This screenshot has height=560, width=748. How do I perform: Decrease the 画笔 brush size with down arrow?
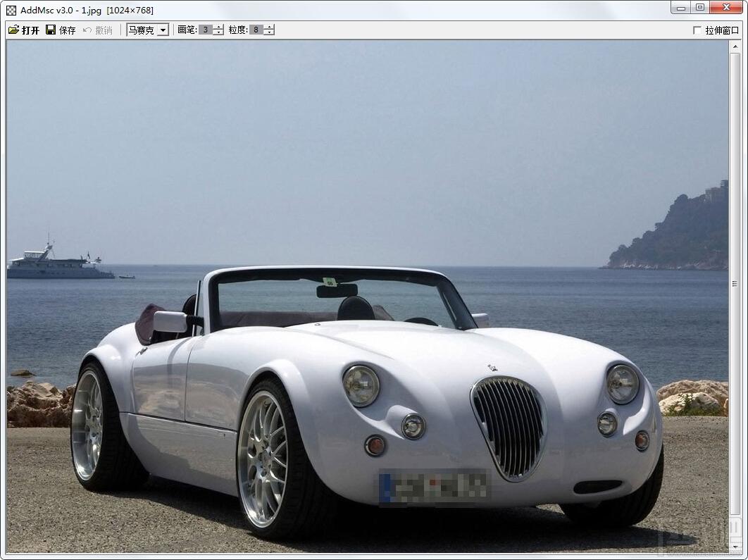pyautogui.click(x=218, y=32)
